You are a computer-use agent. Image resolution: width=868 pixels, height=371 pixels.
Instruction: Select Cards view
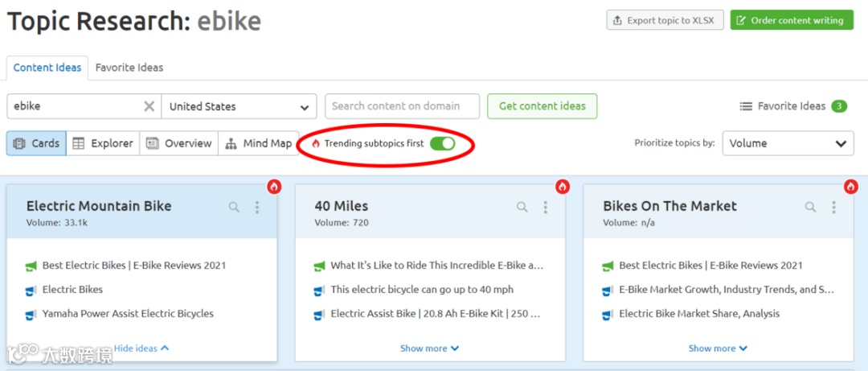(36, 143)
